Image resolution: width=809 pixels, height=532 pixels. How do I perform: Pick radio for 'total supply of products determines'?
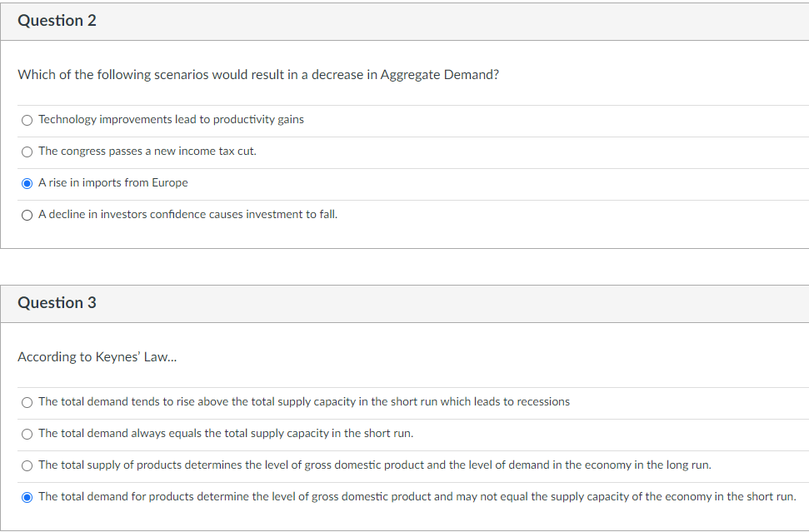(x=27, y=465)
